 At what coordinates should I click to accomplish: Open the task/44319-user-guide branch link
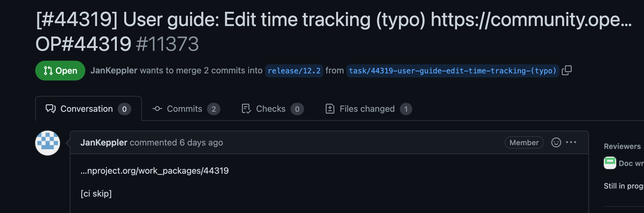click(452, 71)
